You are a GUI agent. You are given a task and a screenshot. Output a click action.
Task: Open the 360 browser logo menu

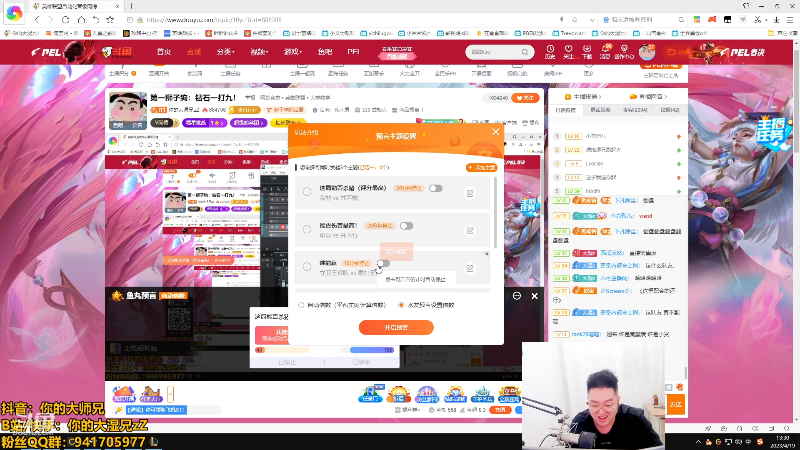[14, 13]
